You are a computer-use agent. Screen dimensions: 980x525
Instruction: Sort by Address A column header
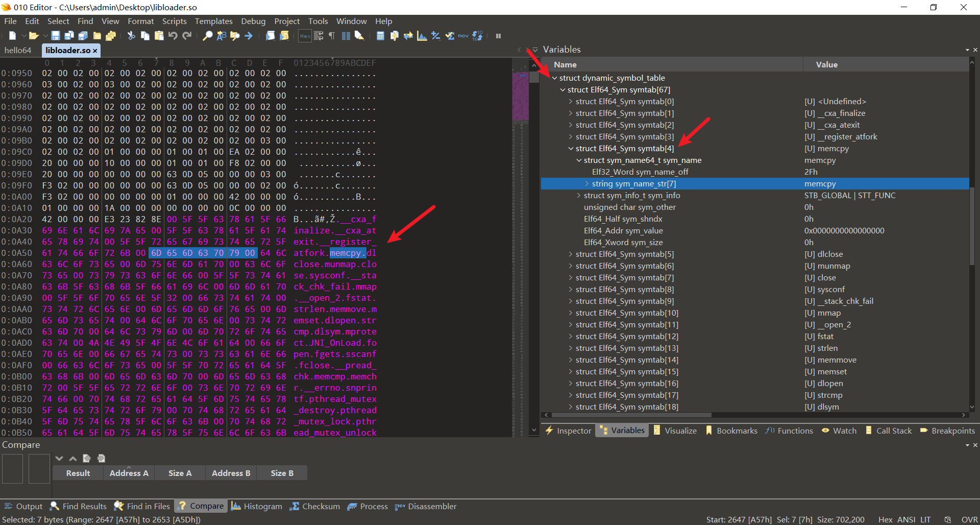coord(129,473)
